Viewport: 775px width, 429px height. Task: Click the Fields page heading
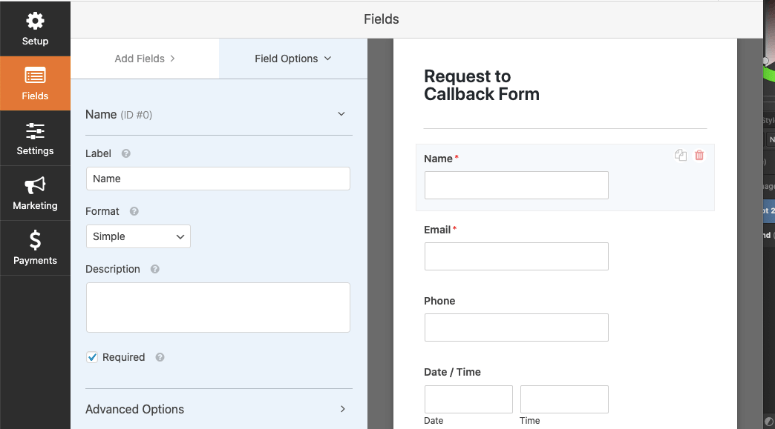click(x=381, y=19)
